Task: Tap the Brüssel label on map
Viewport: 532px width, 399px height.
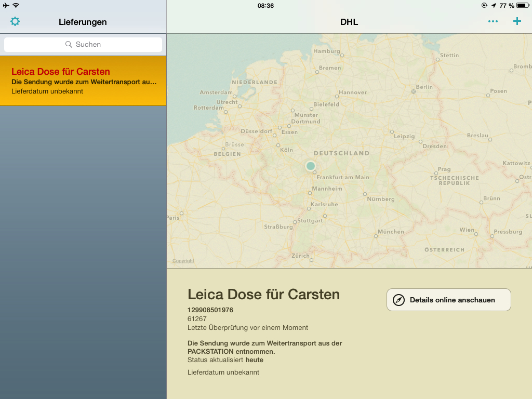Action: click(235, 144)
